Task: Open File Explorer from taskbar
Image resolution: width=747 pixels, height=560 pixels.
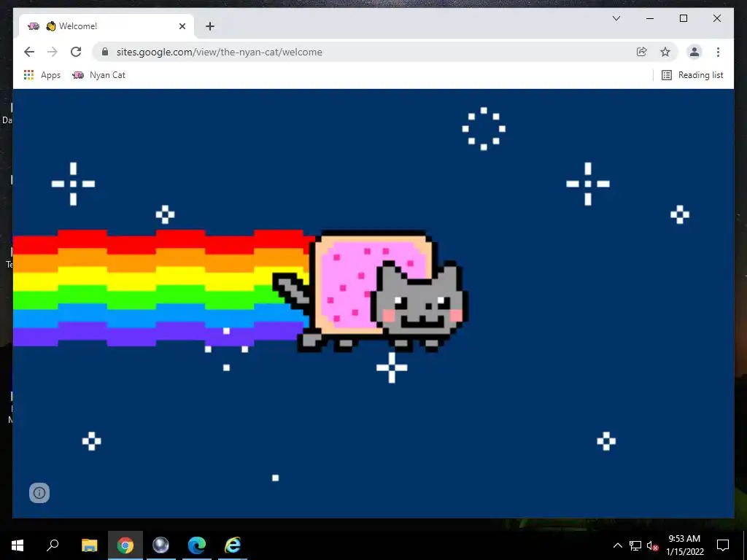Action: point(89,545)
